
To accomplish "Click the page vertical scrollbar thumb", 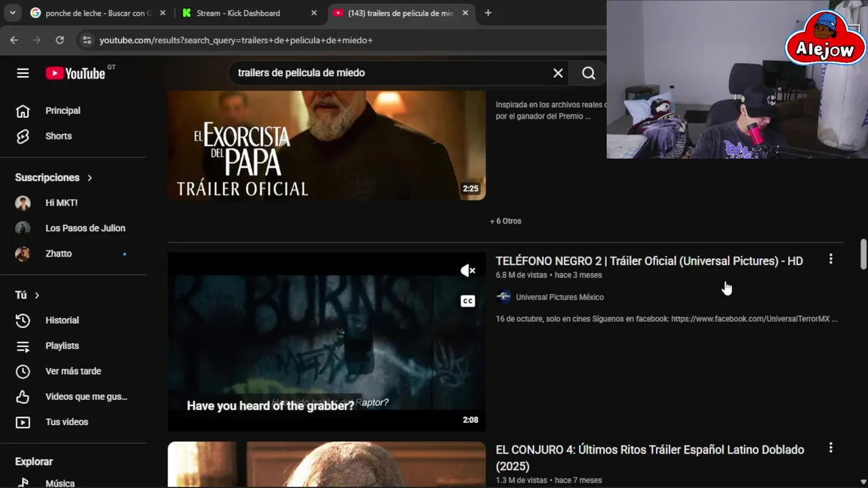I will pos(863,253).
